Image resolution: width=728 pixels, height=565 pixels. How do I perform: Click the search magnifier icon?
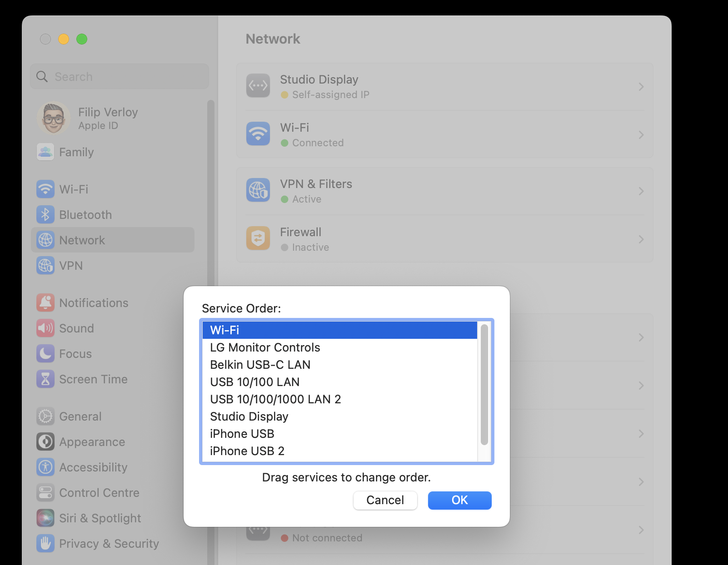coord(42,76)
